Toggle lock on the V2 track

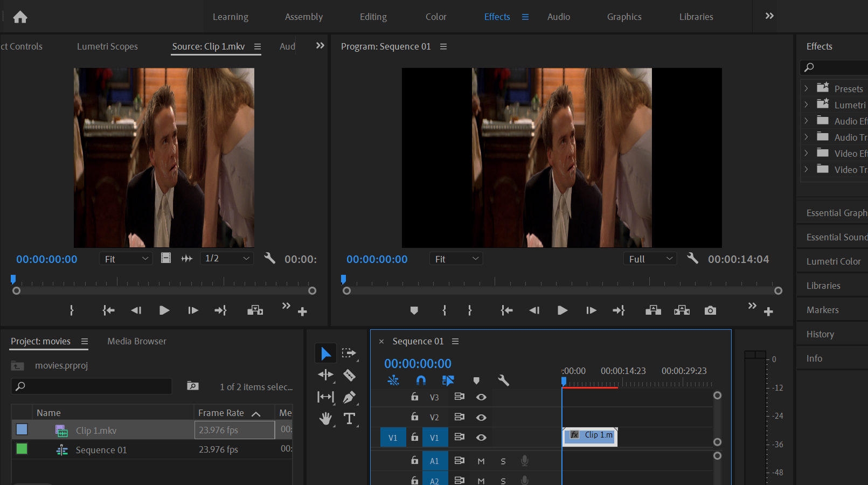click(x=414, y=417)
